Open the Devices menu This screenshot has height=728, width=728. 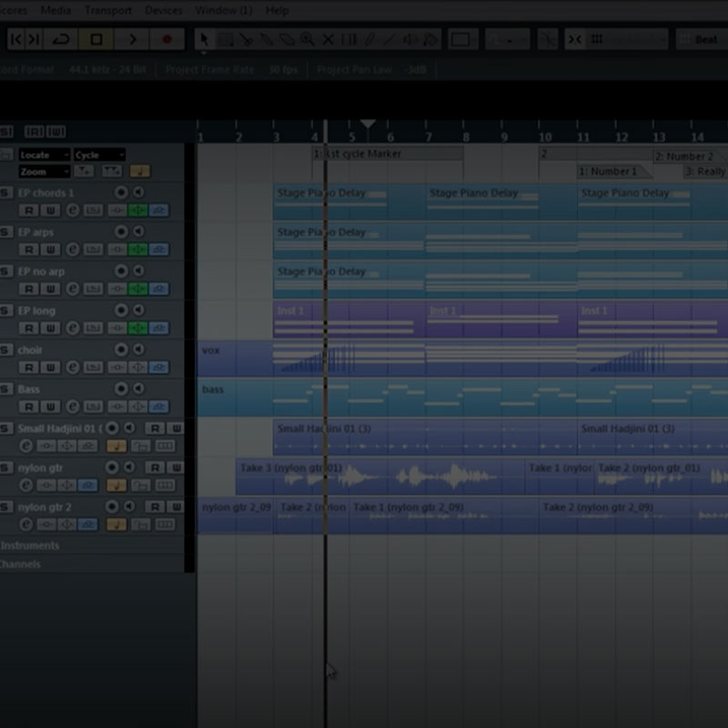(x=164, y=10)
